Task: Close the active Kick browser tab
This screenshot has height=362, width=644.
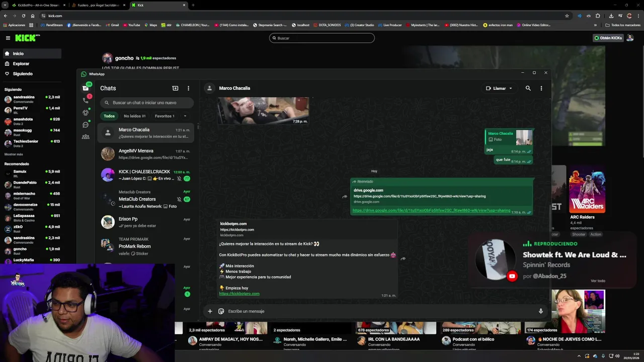Action: (x=184, y=5)
